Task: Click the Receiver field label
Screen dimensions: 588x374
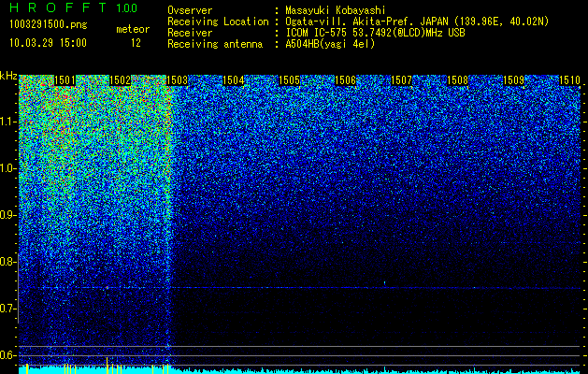Action: coord(190,33)
